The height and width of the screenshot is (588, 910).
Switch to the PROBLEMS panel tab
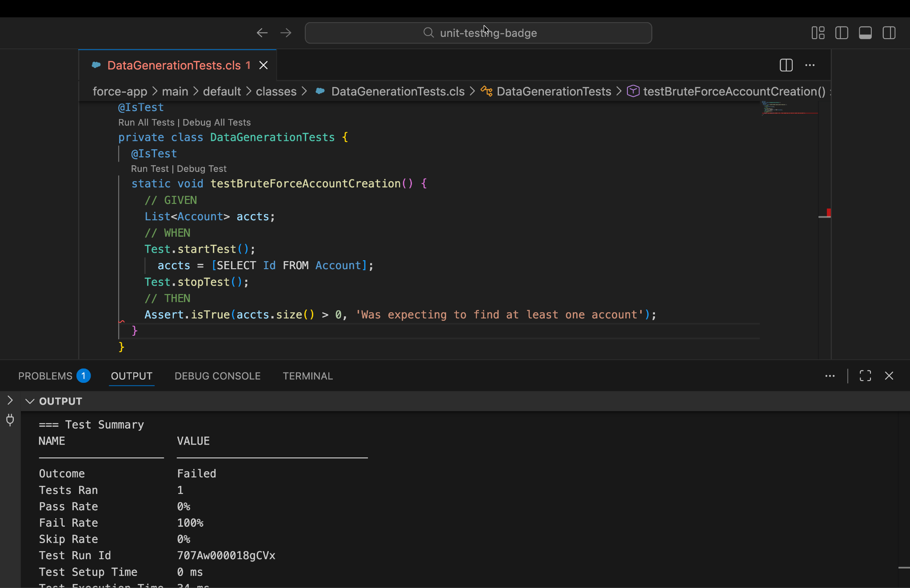(54, 376)
